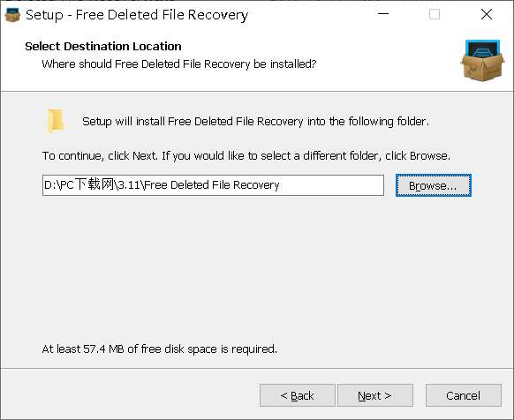The height and width of the screenshot is (420, 514).
Task: Minimize the Setup window
Action: [x=383, y=14]
